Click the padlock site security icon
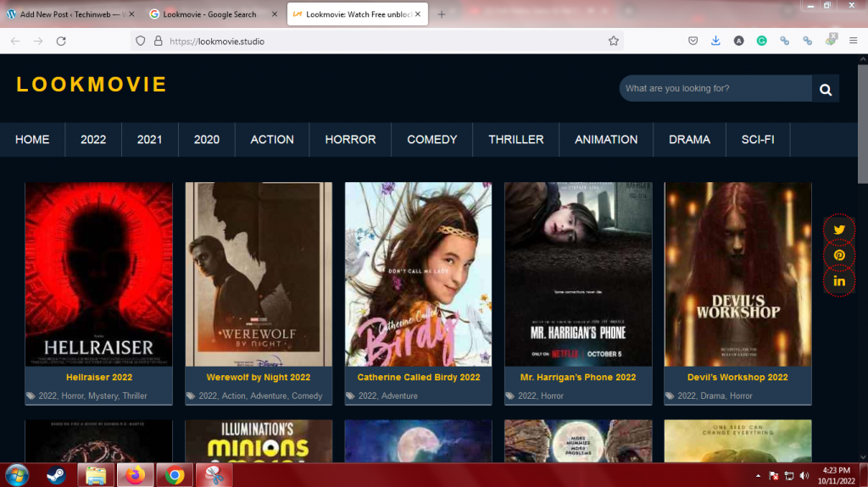The image size is (868, 487). (x=159, y=41)
